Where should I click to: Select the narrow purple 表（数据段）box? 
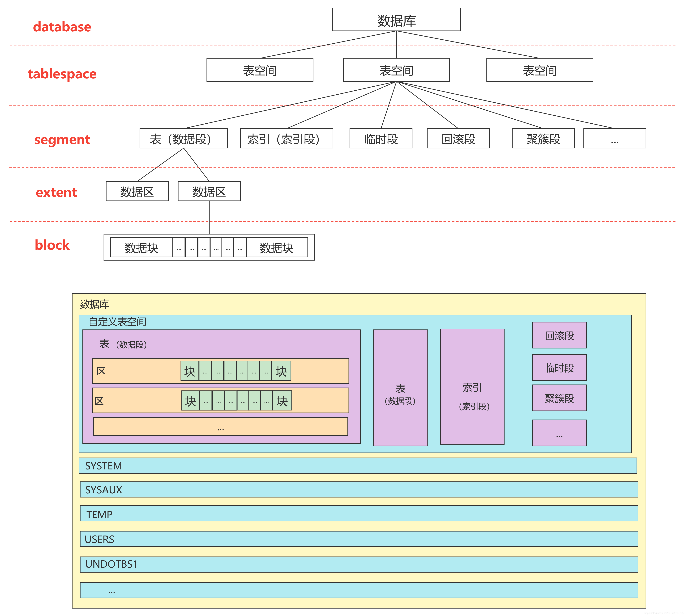(x=400, y=388)
